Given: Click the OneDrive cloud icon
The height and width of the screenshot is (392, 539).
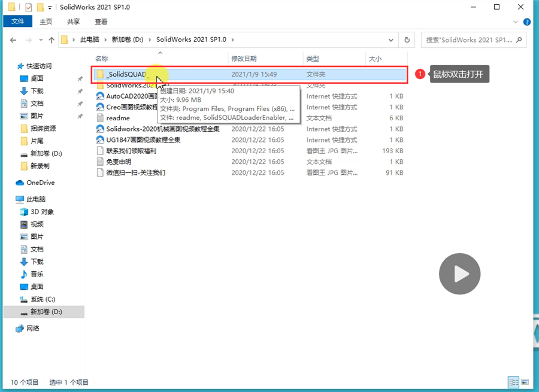Looking at the screenshot, I should (20, 183).
